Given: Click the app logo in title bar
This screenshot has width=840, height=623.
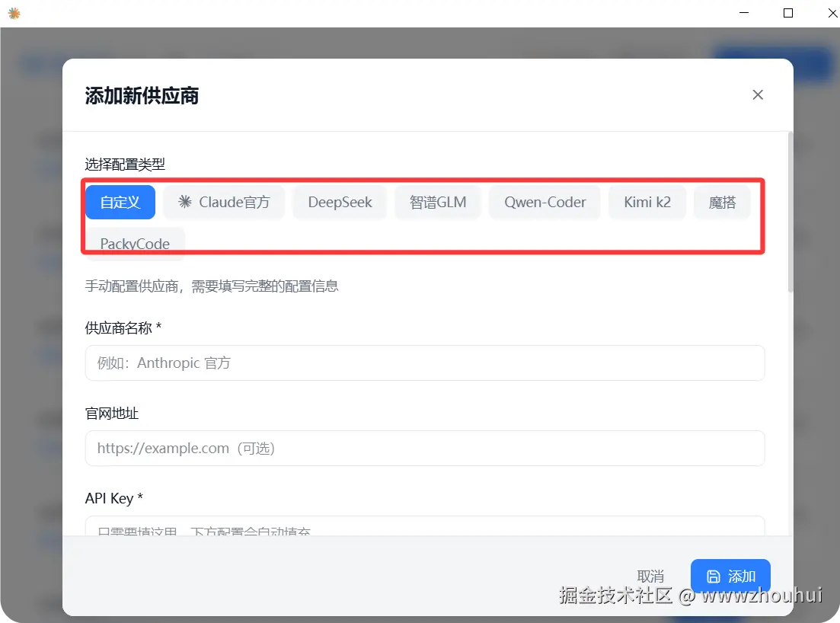Looking at the screenshot, I should tap(14, 13).
